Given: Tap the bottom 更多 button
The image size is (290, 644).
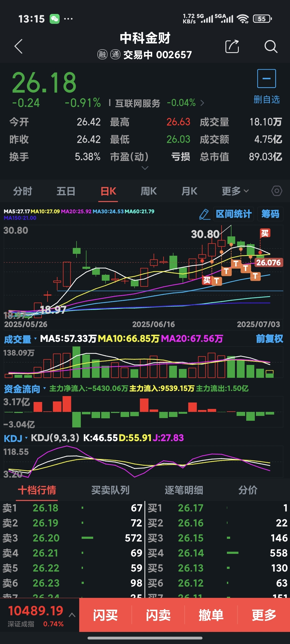Looking at the screenshot, I should [x=264, y=615].
